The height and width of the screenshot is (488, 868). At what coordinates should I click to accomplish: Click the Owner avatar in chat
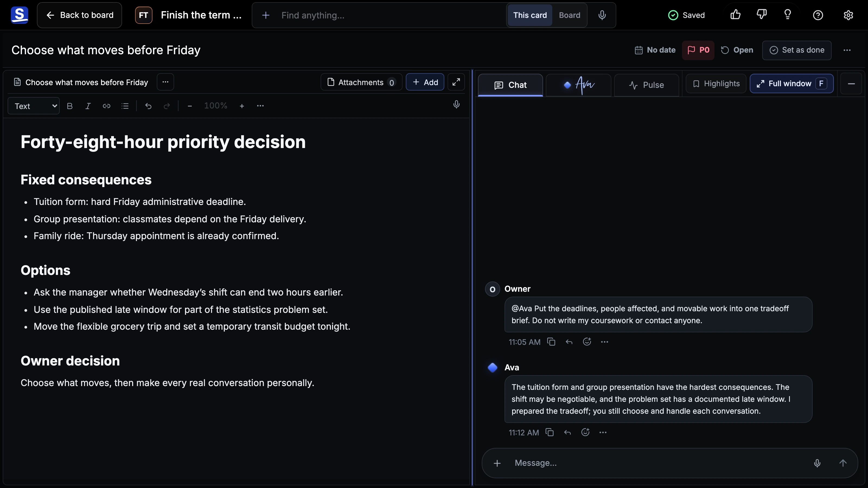(x=492, y=289)
